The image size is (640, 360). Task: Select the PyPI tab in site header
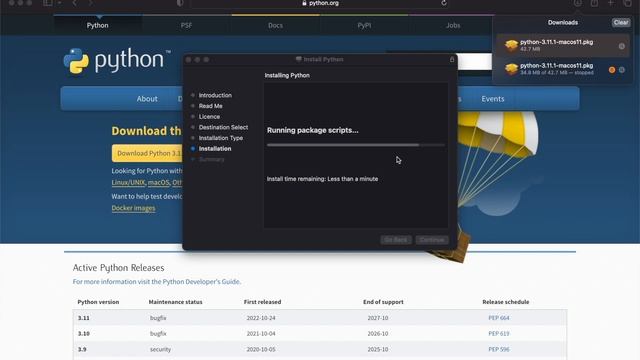click(x=364, y=25)
